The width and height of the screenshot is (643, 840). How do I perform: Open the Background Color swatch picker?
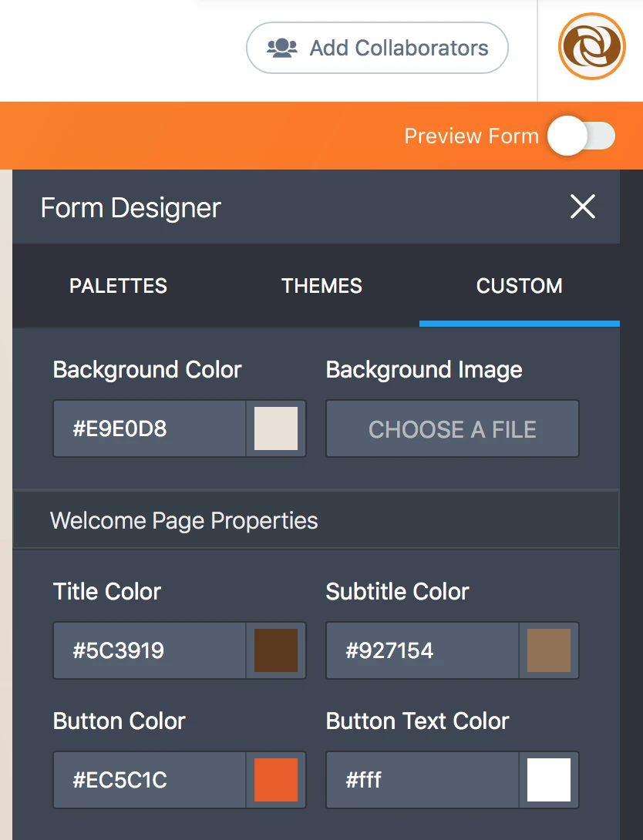[277, 428]
